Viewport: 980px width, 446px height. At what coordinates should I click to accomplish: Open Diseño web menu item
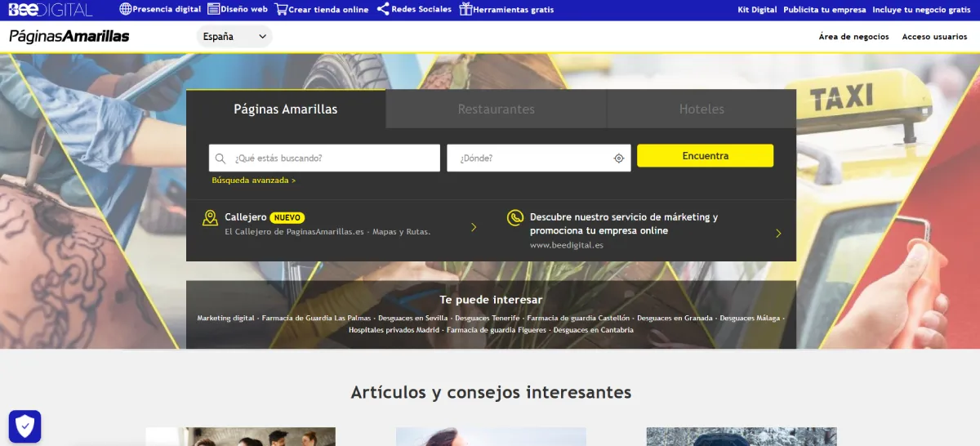pyautogui.click(x=245, y=10)
